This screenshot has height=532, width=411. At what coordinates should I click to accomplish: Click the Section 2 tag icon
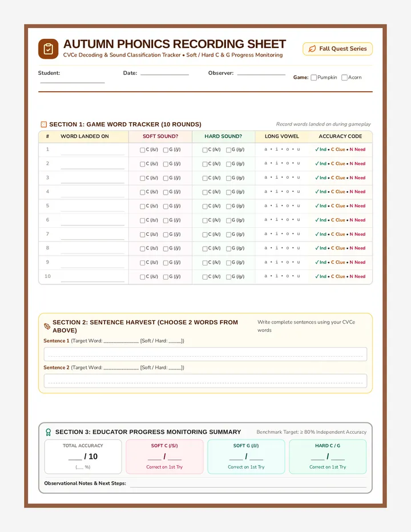[x=47, y=327]
